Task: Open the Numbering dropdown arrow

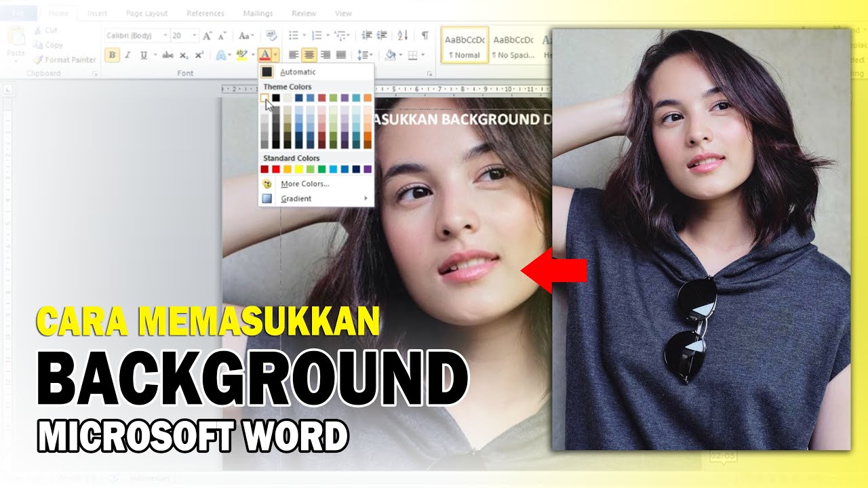Action: pos(327,35)
